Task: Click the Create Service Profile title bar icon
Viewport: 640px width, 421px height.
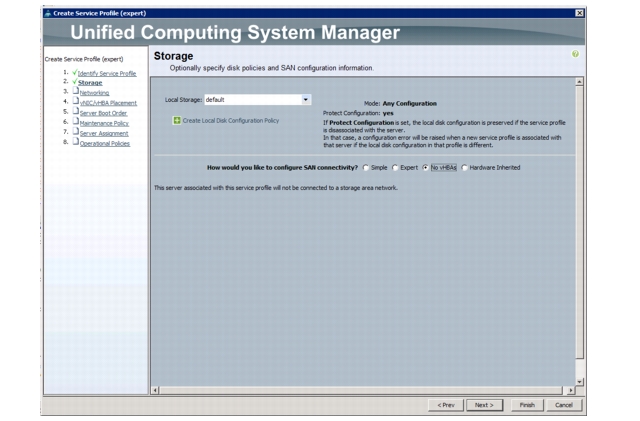Action: tap(48, 13)
